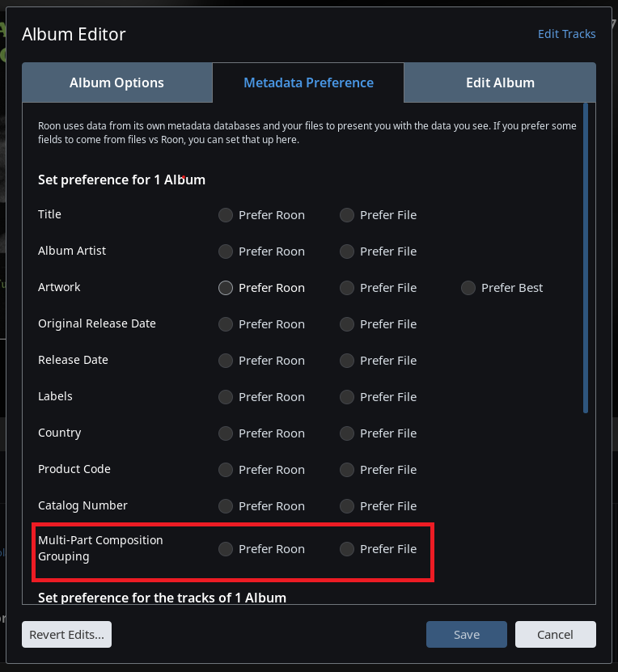Open the Metadata Preference tab
The width and height of the screenshot is (618, 672).
click(x=308, y=82)
